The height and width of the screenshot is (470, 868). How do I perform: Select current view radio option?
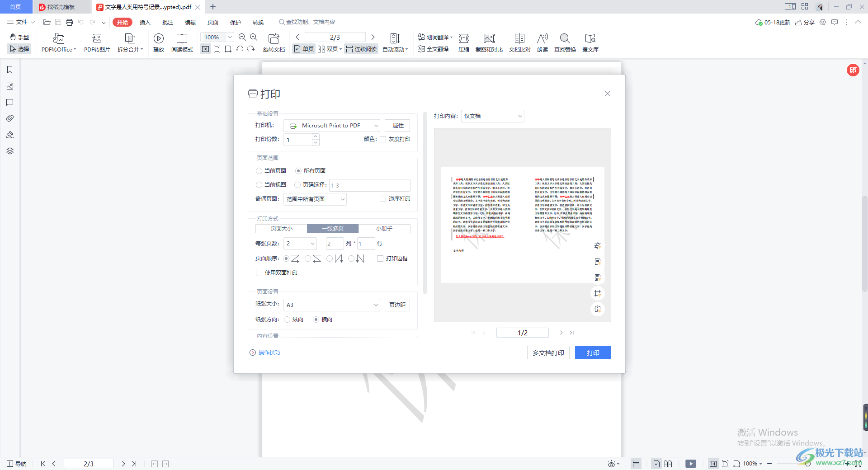[259, 185]
